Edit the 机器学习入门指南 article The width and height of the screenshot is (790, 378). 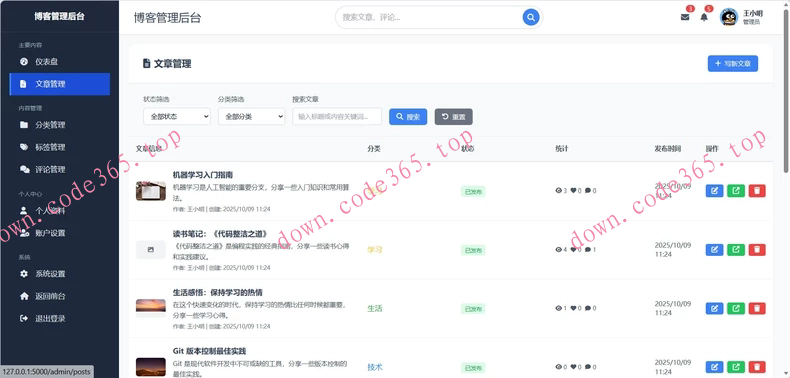tap(714, 191)
